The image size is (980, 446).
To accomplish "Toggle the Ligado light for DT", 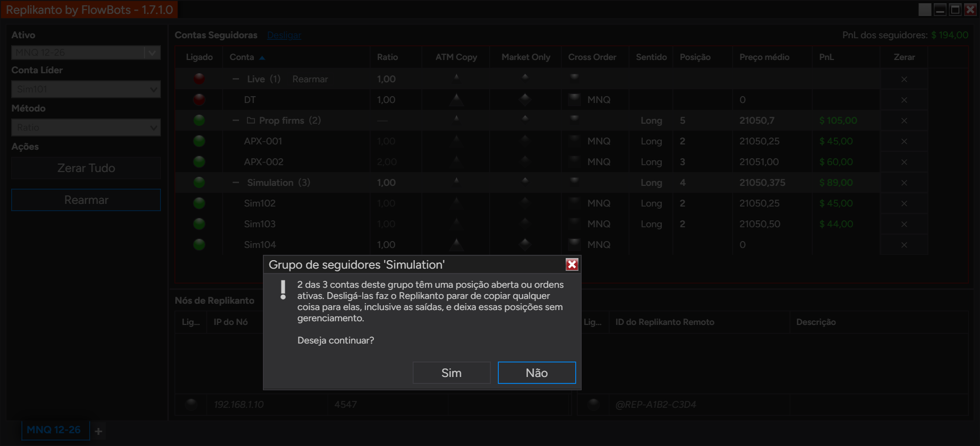I will (199, 99).
